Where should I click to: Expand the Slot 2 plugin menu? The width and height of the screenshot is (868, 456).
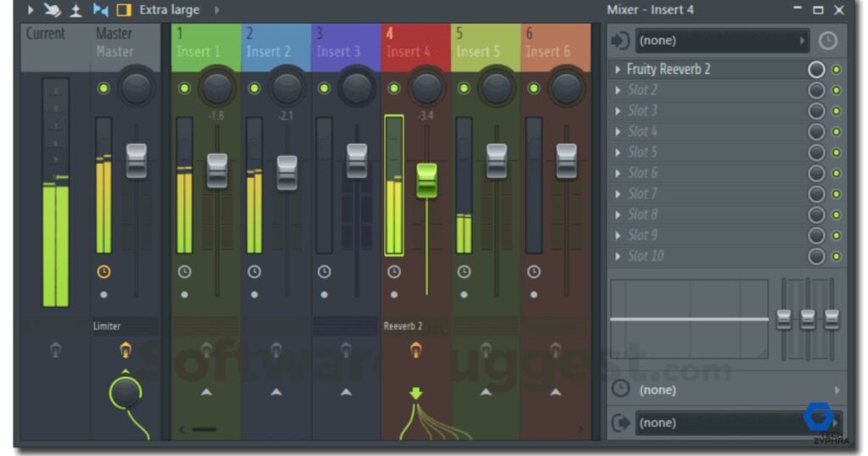[x=618, y=90]
